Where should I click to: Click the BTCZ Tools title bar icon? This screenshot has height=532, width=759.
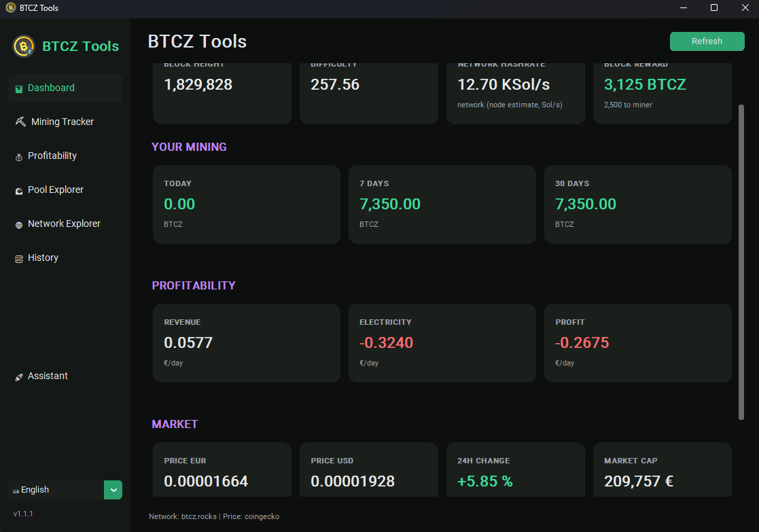pos(11,7)
